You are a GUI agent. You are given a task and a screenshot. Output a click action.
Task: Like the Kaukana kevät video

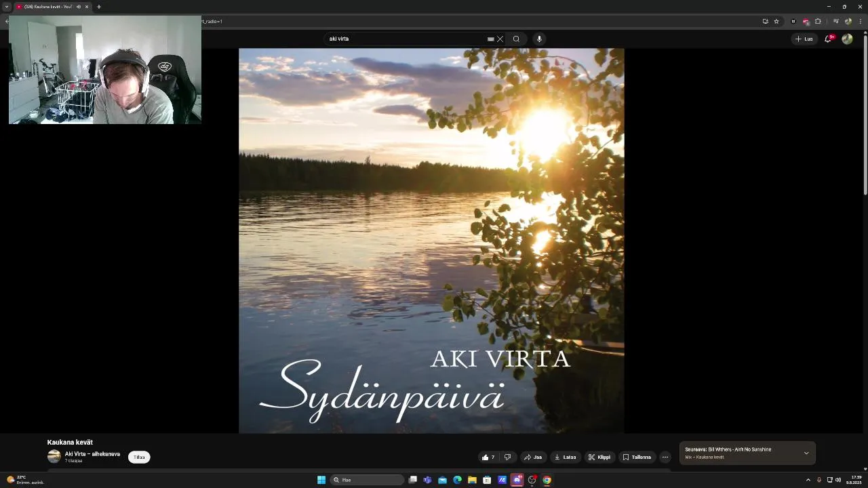point(488,457)
